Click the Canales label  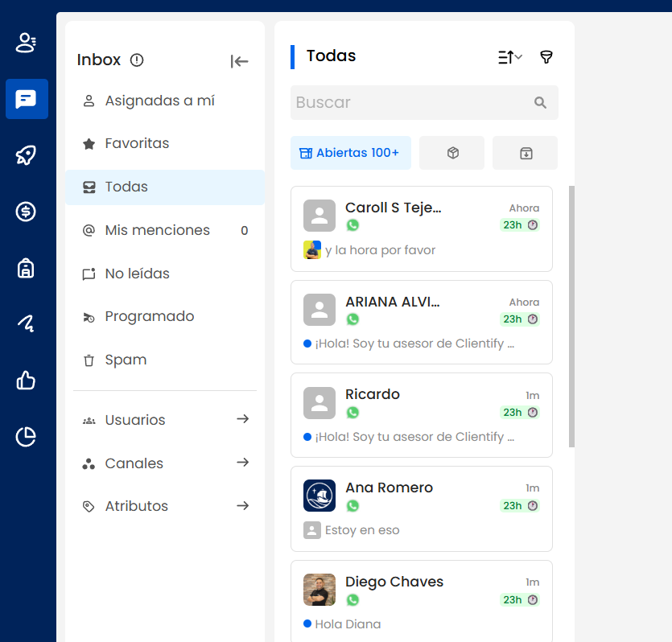click(134, 463)
